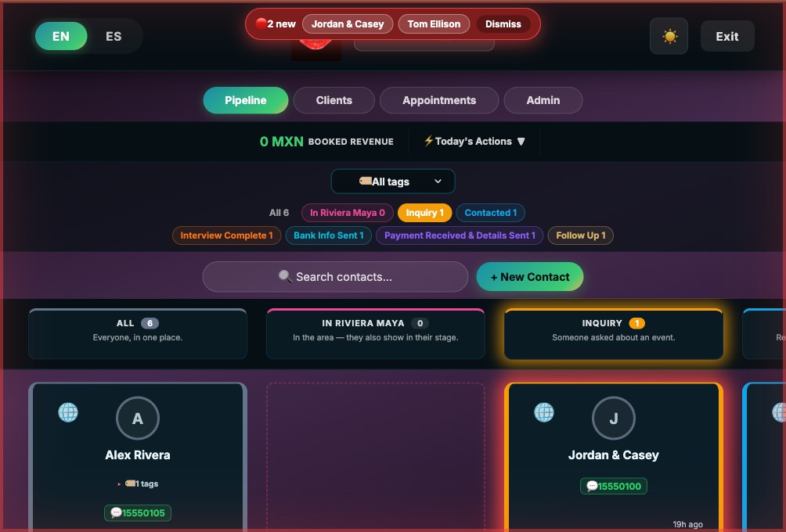Click 'Everyone, in one place.' text

(x=137, y=338)
